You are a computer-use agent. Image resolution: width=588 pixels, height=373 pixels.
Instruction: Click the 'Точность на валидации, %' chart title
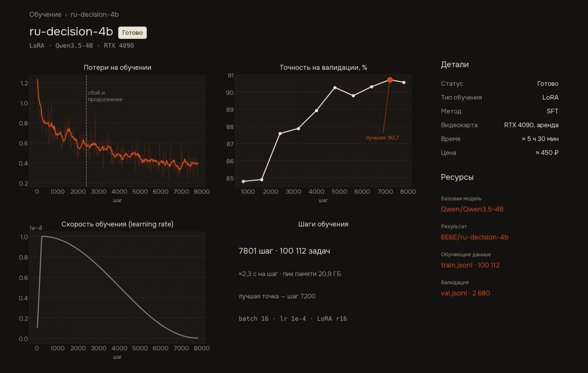[x=323, y=67]
